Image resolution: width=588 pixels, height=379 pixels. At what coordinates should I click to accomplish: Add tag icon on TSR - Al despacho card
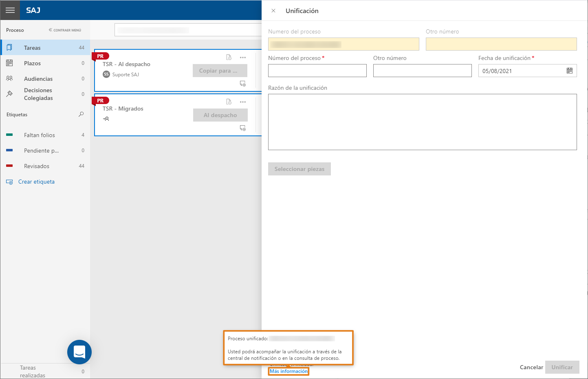243,84
